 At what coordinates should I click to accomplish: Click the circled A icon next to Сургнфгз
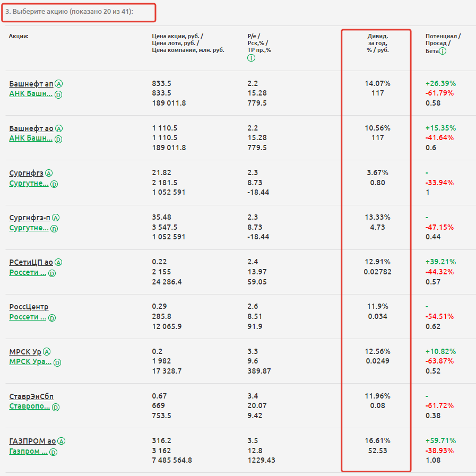[49, 173]
